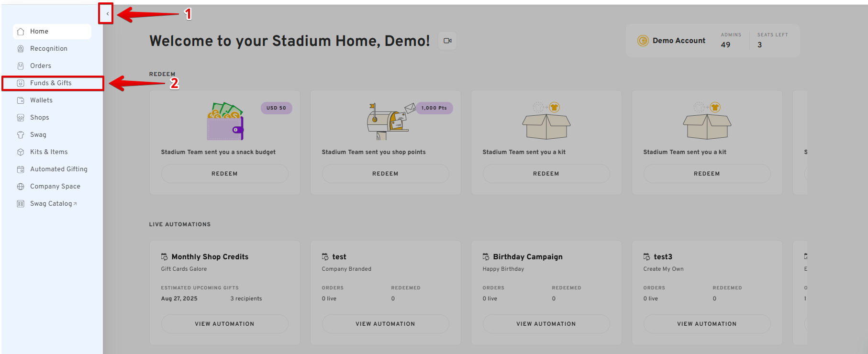868x354 pixels.
Task: Open Funds & Gifts menu item
Action: point(51,83)
